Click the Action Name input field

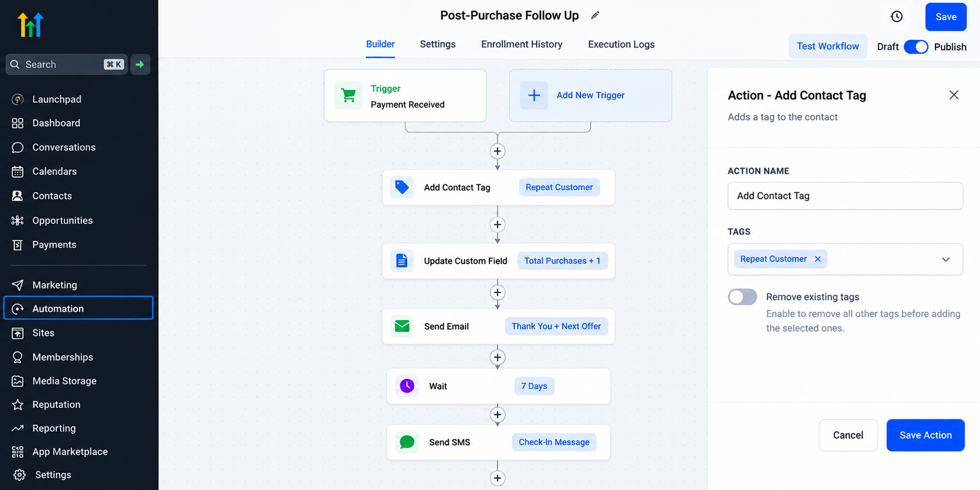tap(845, 196)
